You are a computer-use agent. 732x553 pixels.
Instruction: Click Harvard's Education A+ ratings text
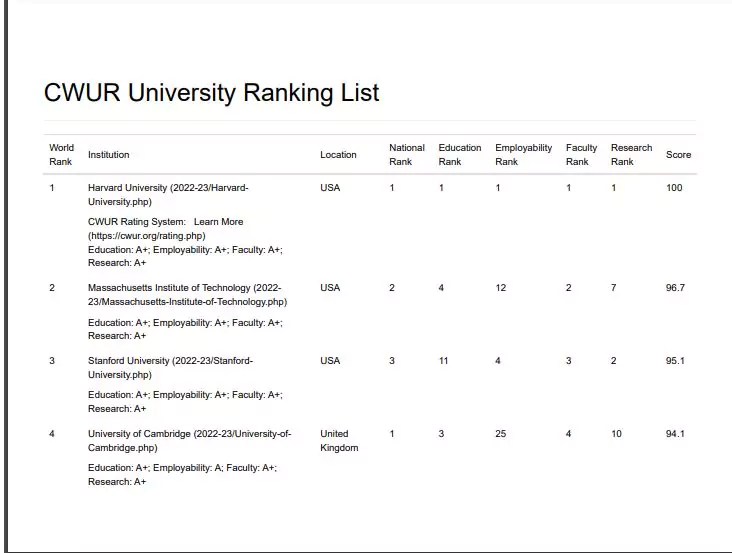(x=185, y=256)
